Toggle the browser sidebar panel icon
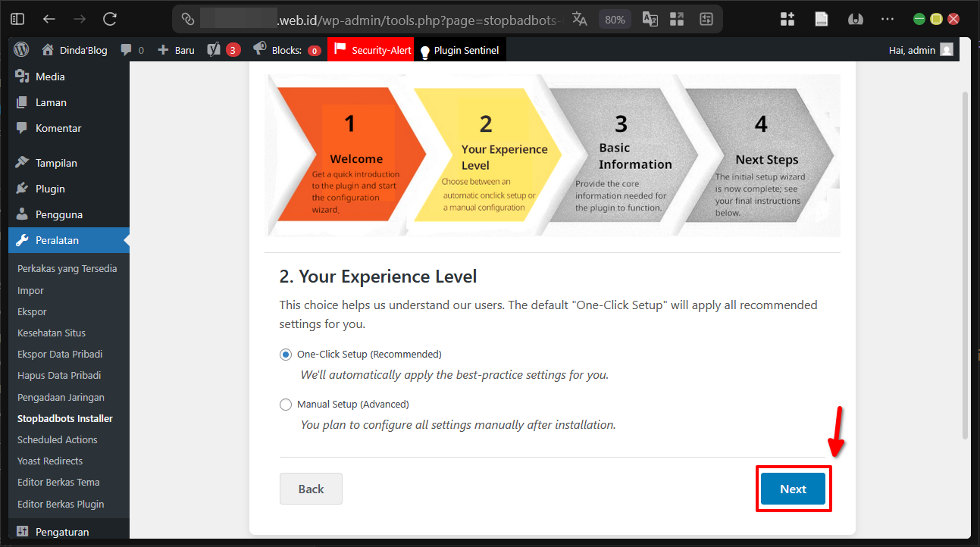 [x=17, y=19]
